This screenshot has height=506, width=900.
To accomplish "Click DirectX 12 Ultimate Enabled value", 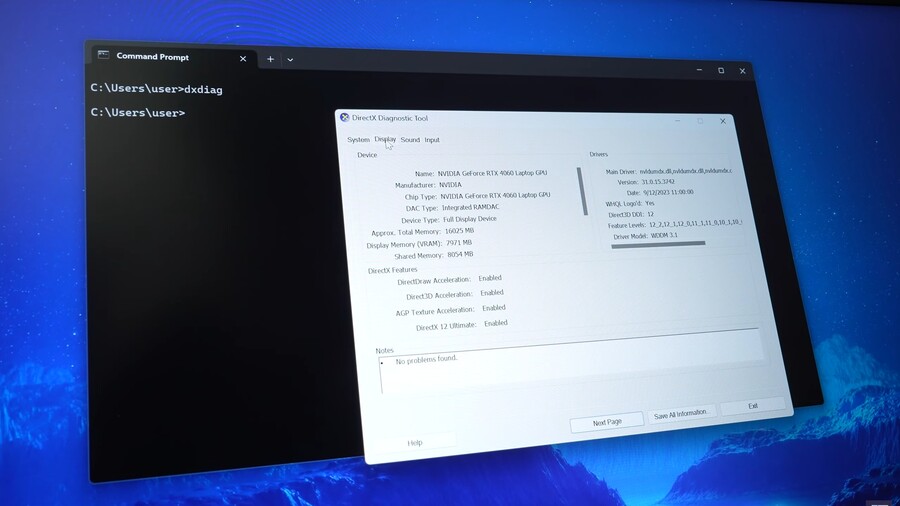I will 496,323.
